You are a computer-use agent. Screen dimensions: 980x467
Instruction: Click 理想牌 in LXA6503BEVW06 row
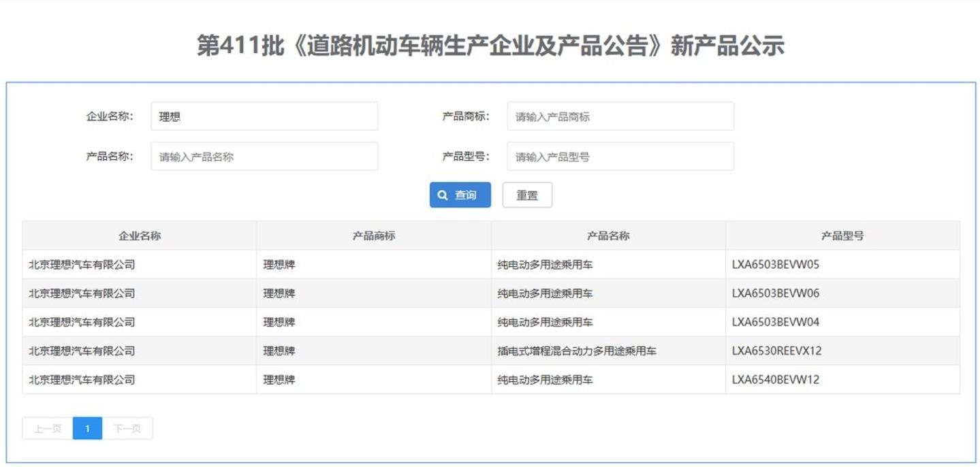pyautogui.click(x=279, y=293)
